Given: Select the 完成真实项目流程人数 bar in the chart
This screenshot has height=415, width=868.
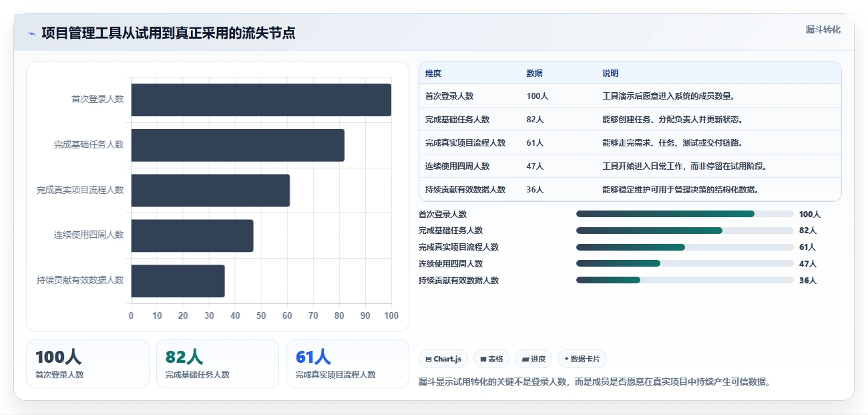Looking at the screenshot, I should (x=210, y=190).
